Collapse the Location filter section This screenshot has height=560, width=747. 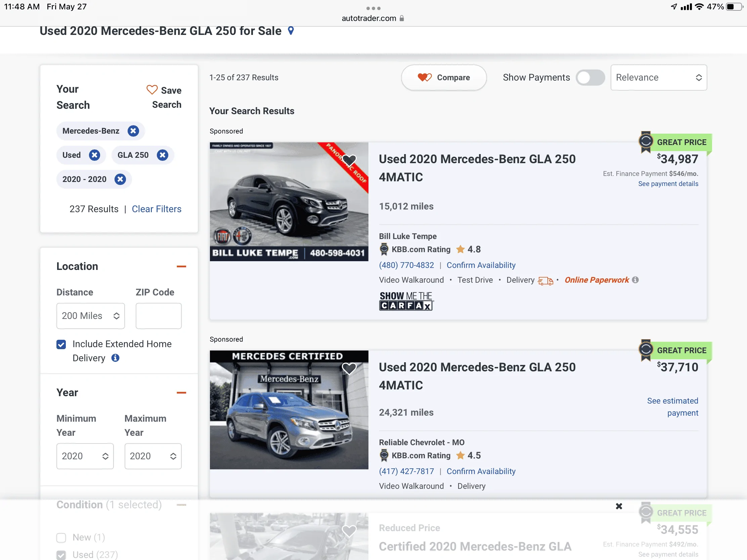click(181, 266)
